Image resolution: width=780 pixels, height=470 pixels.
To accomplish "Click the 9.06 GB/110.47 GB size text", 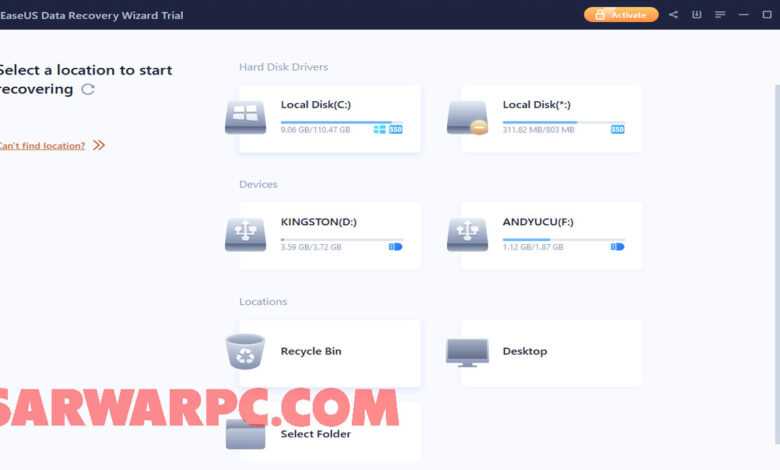I will (x=315, y=130).
